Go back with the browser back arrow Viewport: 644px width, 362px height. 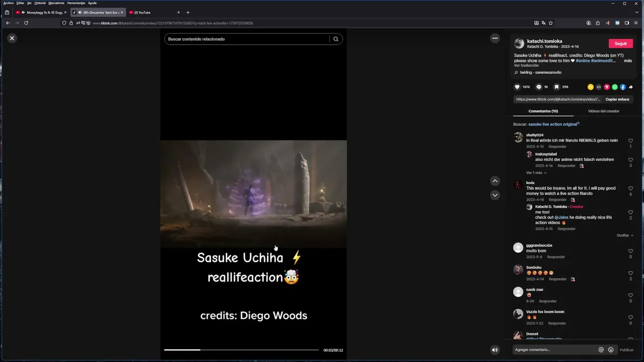pyautogui.click(x=8, y=23)
